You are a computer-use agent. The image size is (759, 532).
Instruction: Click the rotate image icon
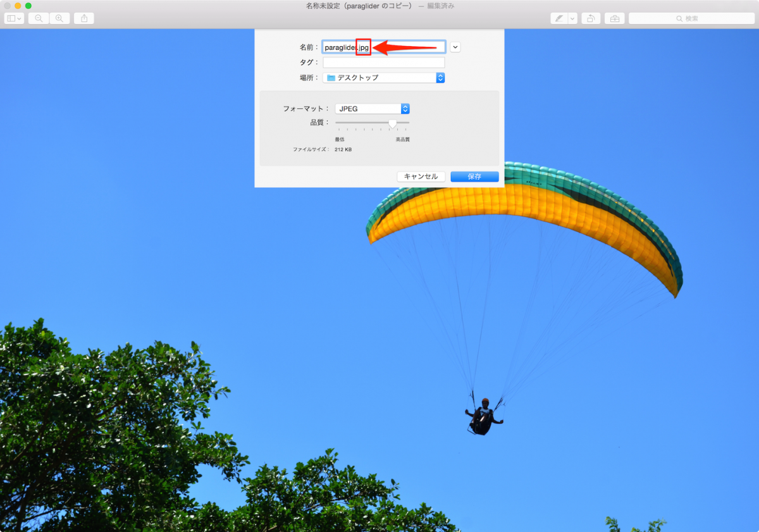(x=590, y=18)
